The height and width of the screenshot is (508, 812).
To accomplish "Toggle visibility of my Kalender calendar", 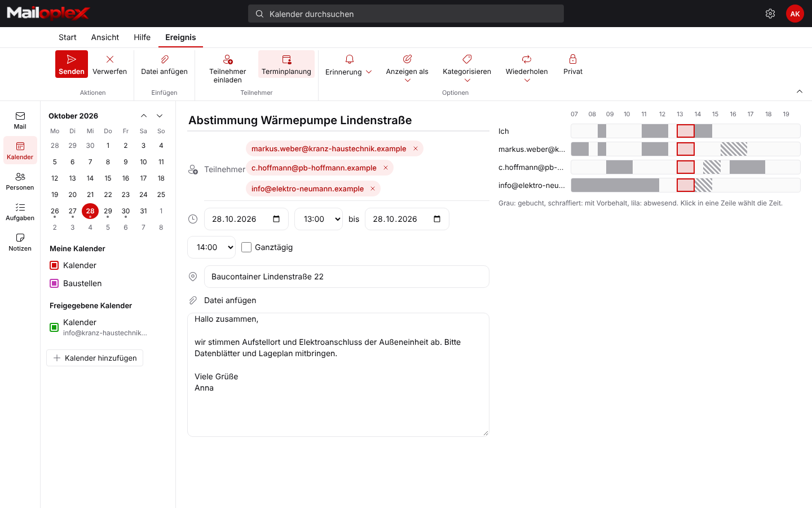I will pyautogui.click(x=54, y=265).
